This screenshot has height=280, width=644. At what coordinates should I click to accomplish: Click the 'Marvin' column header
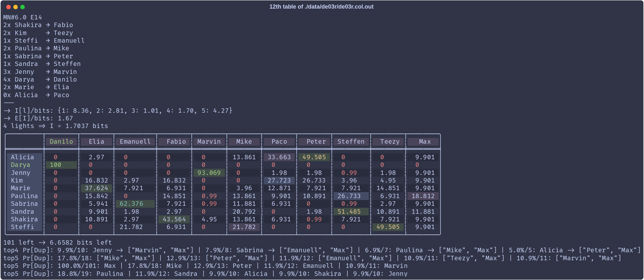point(209,142)
